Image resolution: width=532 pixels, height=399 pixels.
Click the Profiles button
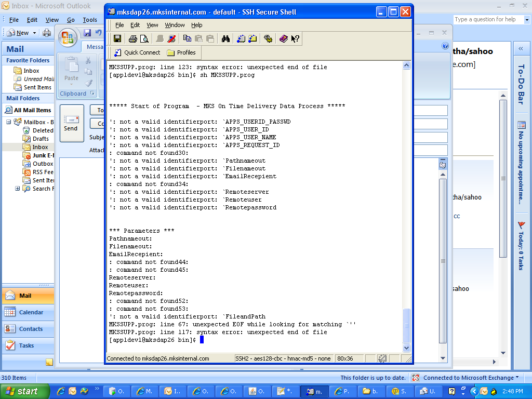click(x=181, y=52)
